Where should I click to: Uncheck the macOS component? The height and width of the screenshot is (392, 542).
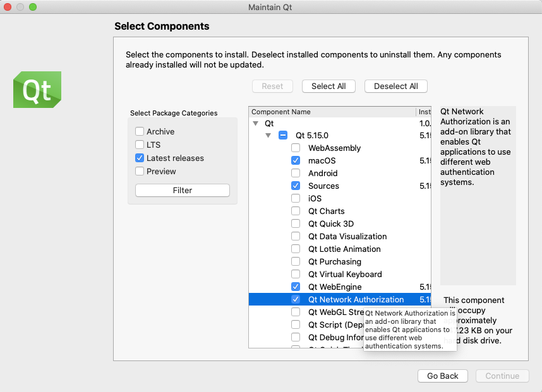(296, 160)
